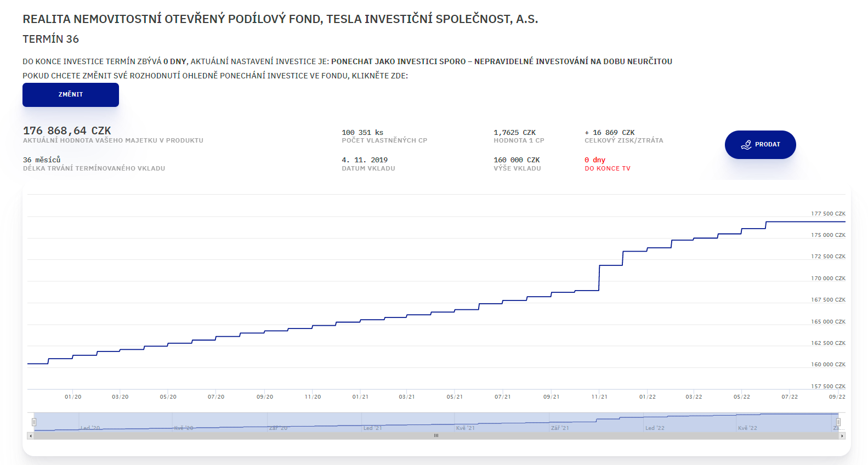Screen dimensions: 868x465
Task: Click navigator marker Led '21
Action: (373, 428)
